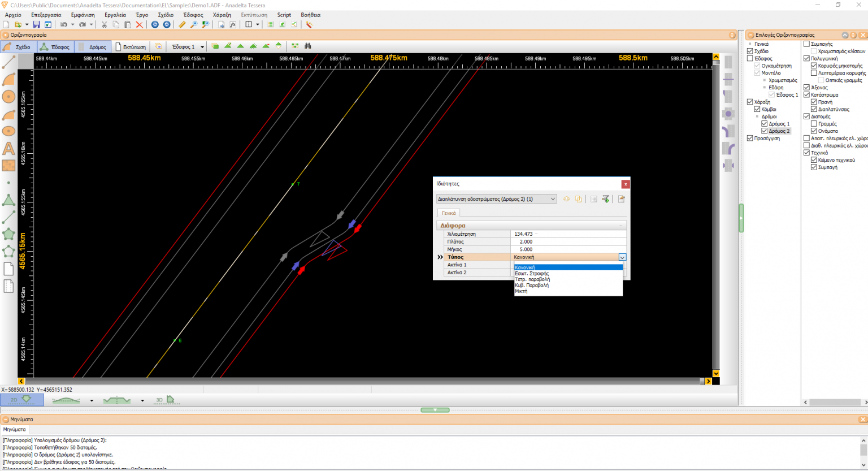Enable the Γραμμές checkbox under Διατομές
Image resolution: width=868 pixels, height=471 pixels.
(x=813, y=123)
